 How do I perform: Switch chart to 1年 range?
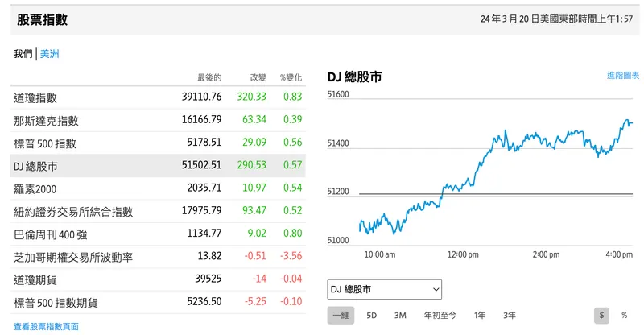coord(480,316)
